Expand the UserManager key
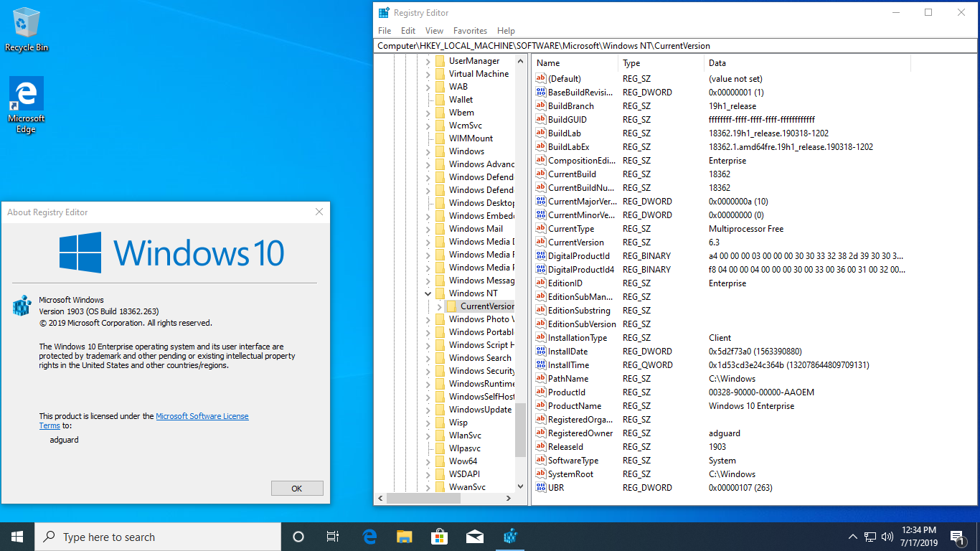 (428, 61)
